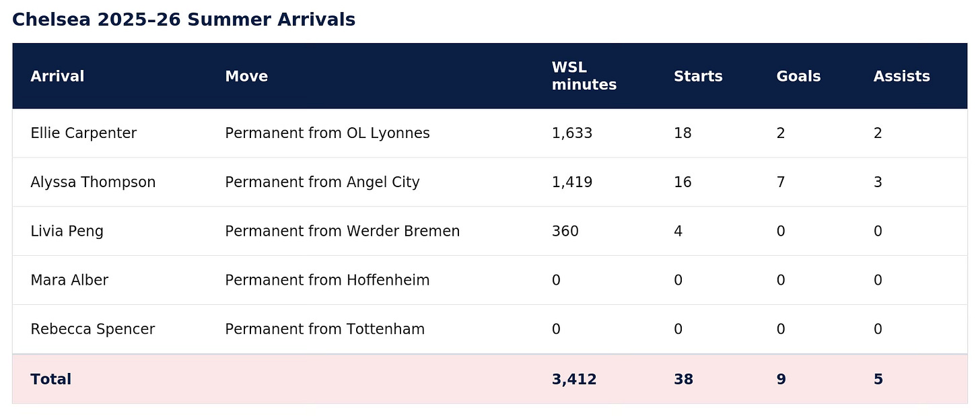Click Permanent from Werder Bremen cell

pyautogui.click(x=343, y=232)
